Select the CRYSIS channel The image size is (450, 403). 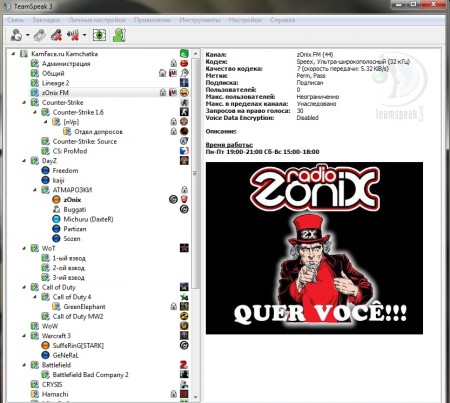(52, 384)
